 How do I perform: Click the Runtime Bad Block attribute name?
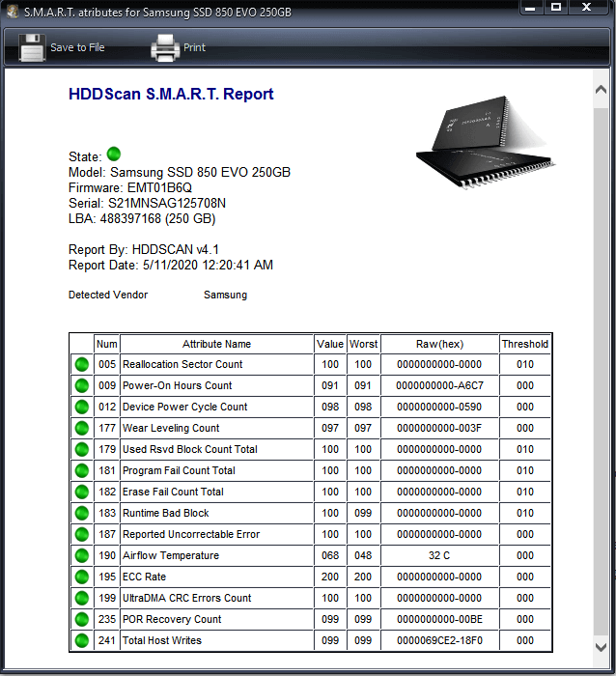(x=166, y=513)
